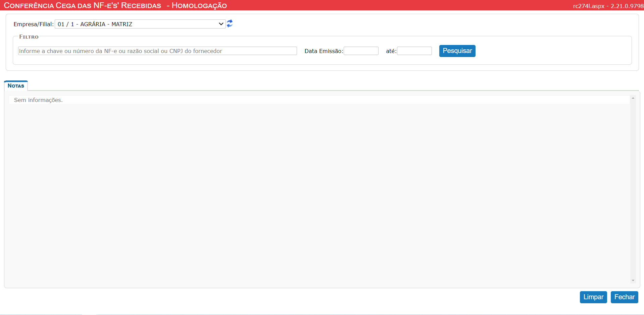Focus the 'até' end date field
This screenshot has height=315, width=644.
click(x=414, y=51)
